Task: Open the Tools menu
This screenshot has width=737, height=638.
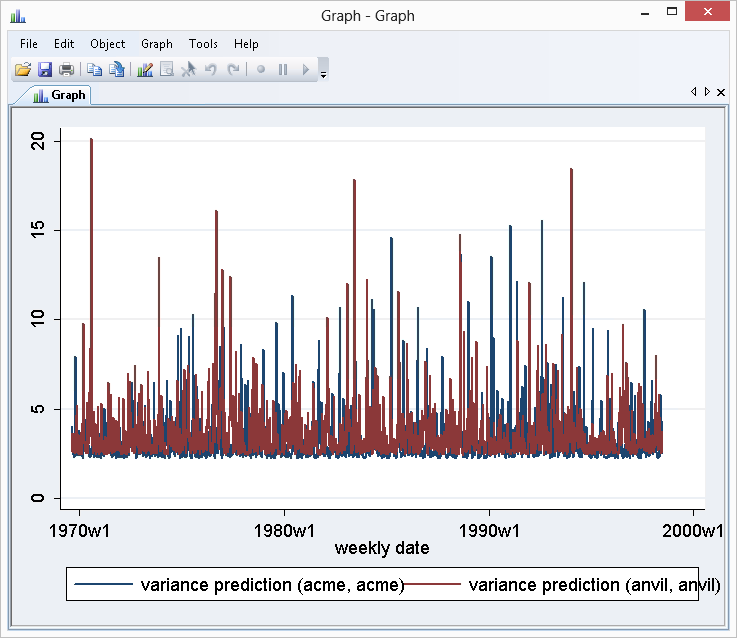Action: click(203, 44)
